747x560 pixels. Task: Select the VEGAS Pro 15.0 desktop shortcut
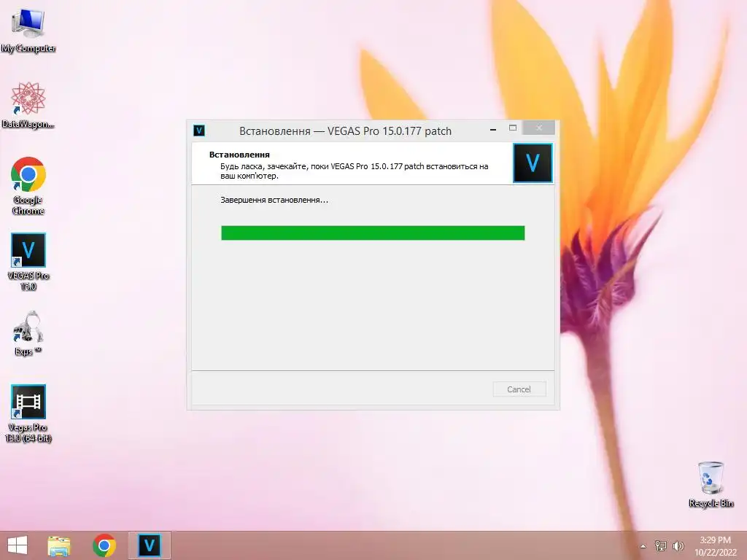click(28, 262)
